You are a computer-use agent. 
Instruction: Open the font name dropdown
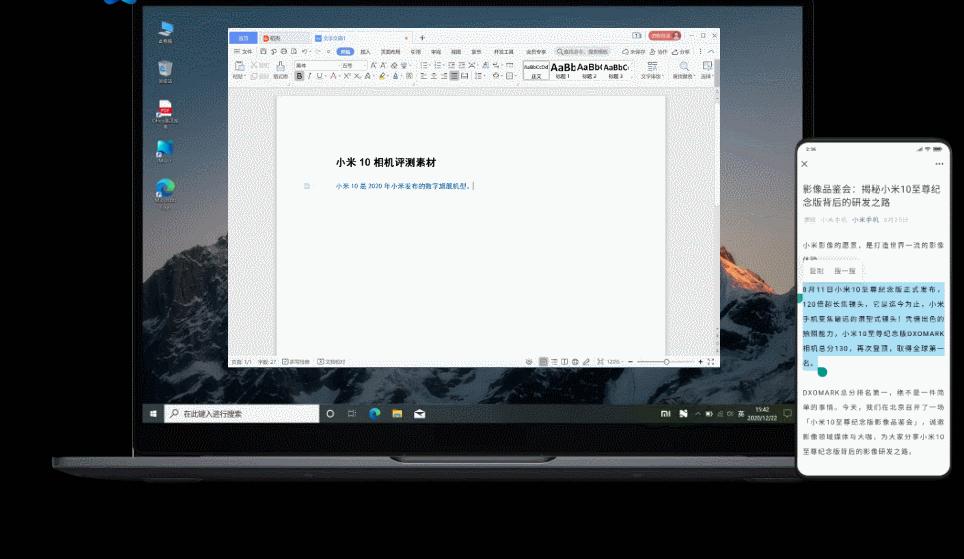point(317,65)
